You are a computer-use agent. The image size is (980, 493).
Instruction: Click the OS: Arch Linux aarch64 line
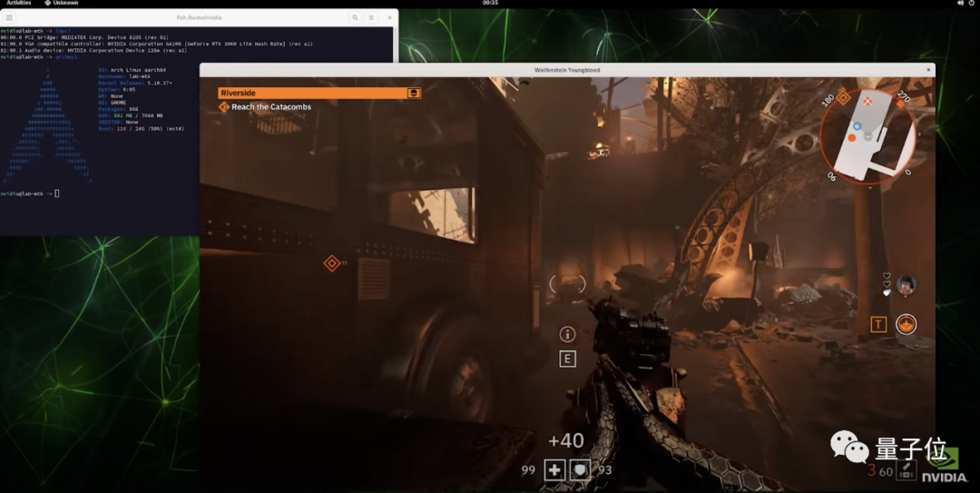(132, 70)
